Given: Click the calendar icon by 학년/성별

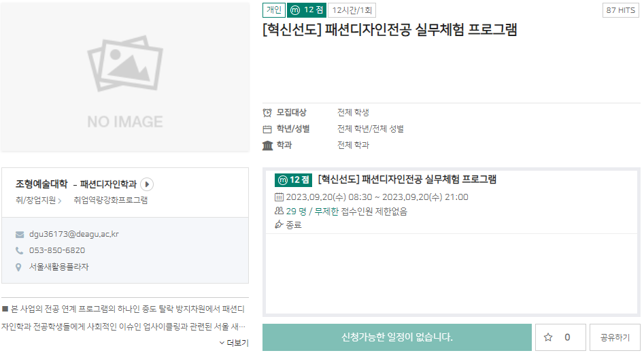Looking at the screenshot, I should click(267, 129).
